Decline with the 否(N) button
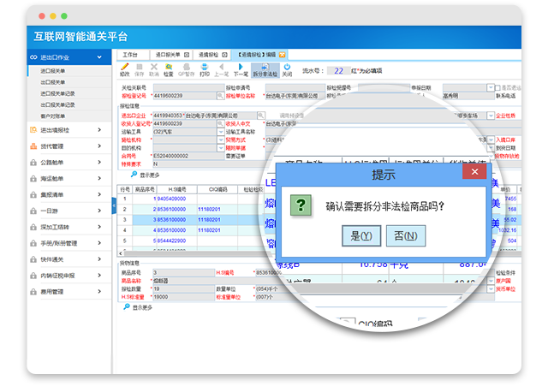The width and height of the screenshot is (548, 392). click(406, 236)
